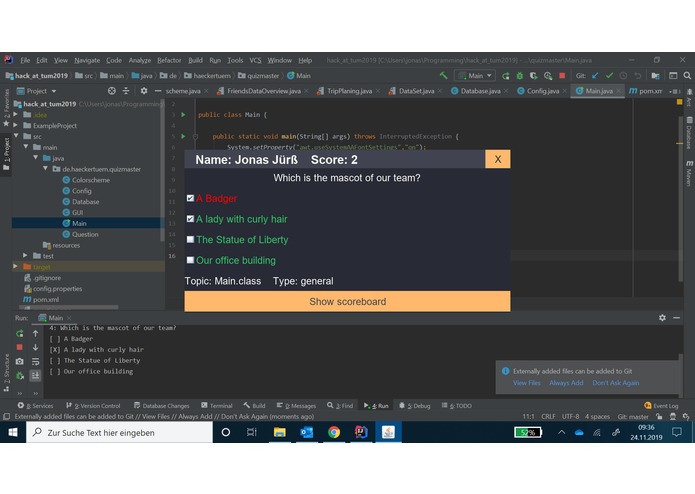The height and width of the screenshot is (494, 695).
Task: Collapse the src folder
Action: (x=16, y=136)
